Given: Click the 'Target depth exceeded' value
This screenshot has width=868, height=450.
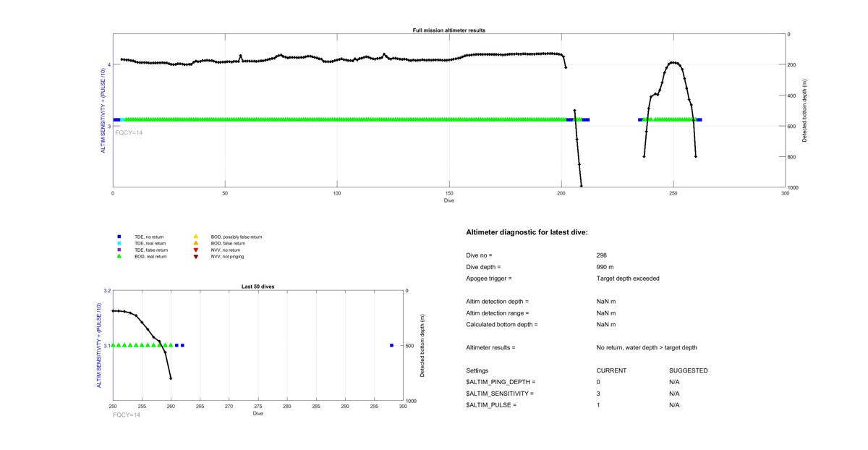Looking at the screenshot, I should coord(628,279).
